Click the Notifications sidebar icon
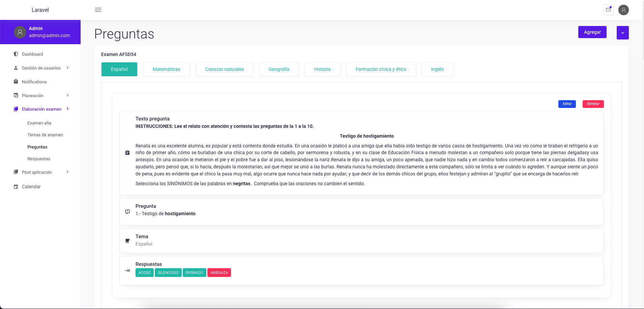 pos(16,82)
